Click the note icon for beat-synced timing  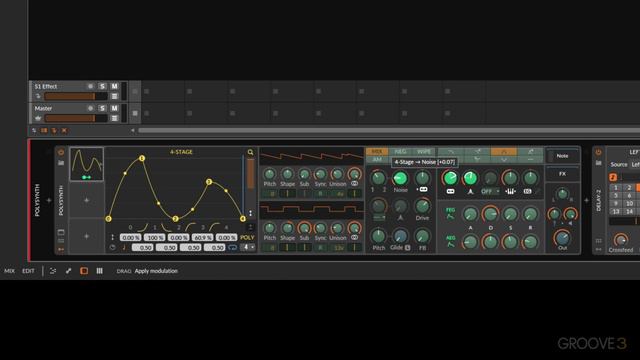[124, 247]
